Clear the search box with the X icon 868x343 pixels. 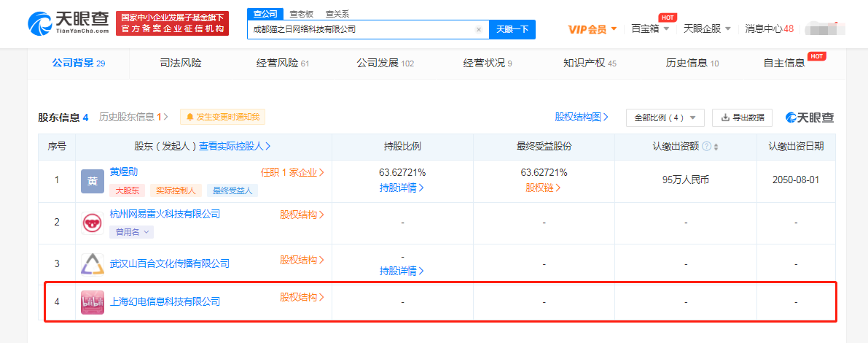point(479,30)
